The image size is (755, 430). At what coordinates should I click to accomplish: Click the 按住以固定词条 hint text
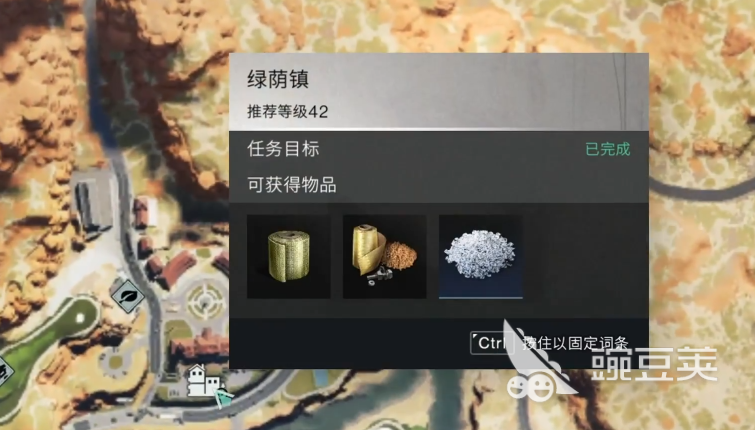(575, 343)
